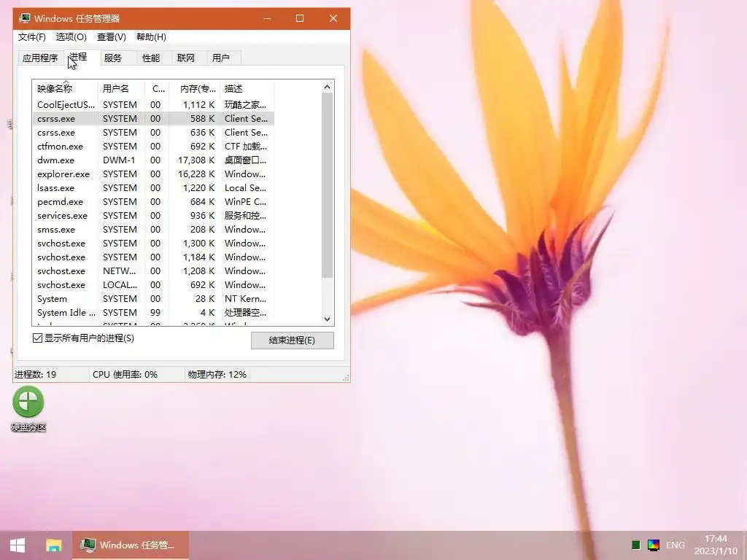Click the Windows 任务管... taskbar button
Screen dimensions: 747x560
130,545
